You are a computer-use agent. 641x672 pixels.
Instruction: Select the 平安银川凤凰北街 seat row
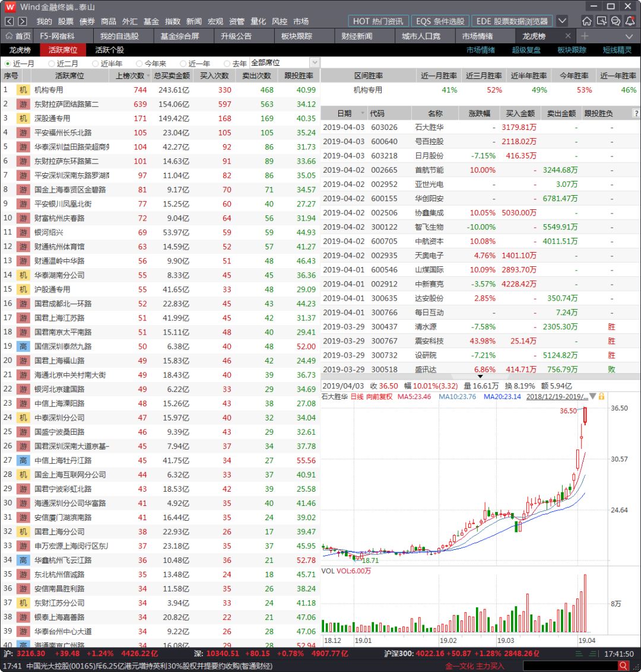(x=160, y=204)
